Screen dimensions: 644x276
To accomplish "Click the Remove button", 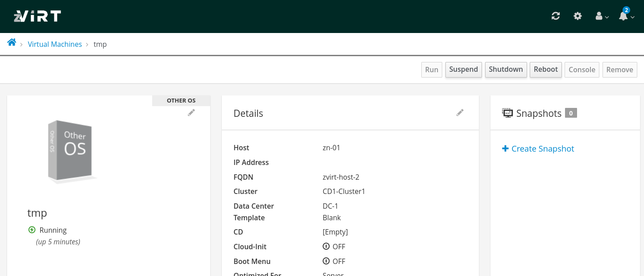I will coord(619,70).
